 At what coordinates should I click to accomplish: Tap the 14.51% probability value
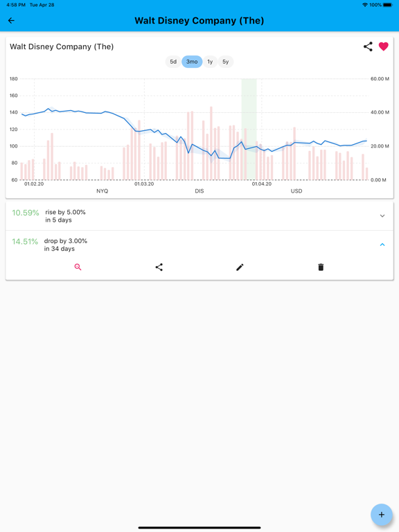(25, 242)
